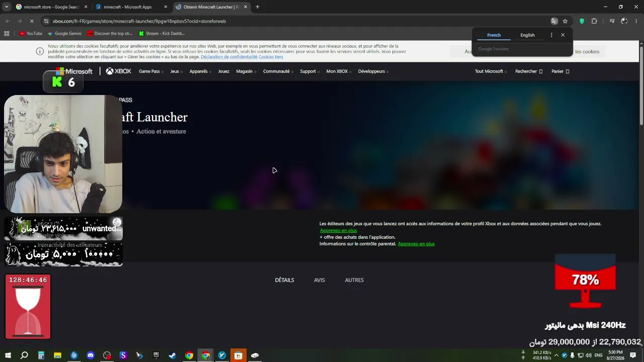The image size is (644, 362).
Task: Click Rechercher to search Xbox site
Action: pyautogui.click(x=529, y=71)
